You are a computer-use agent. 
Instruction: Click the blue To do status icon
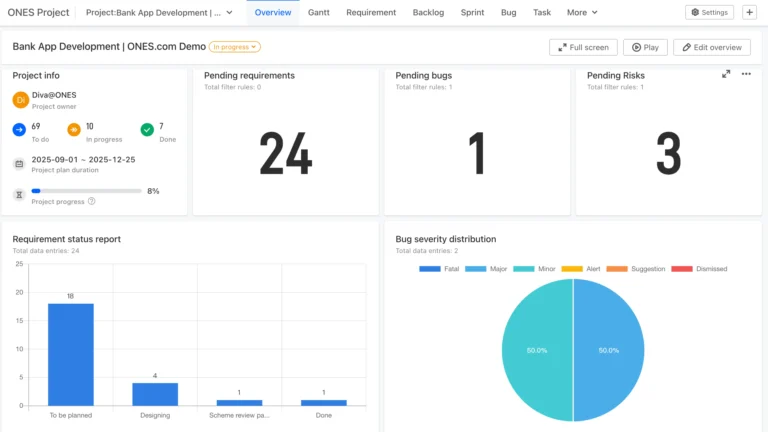click(19, 129)
